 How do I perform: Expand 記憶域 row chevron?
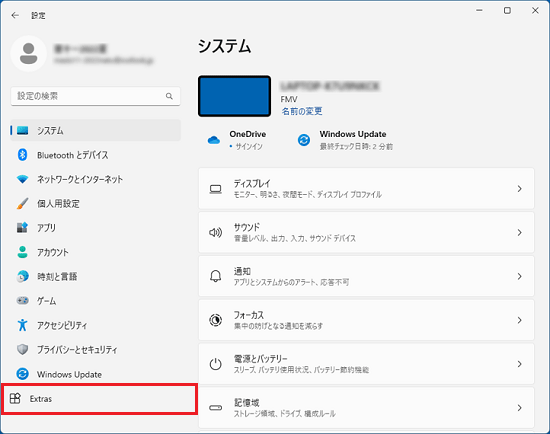(519, 408)
